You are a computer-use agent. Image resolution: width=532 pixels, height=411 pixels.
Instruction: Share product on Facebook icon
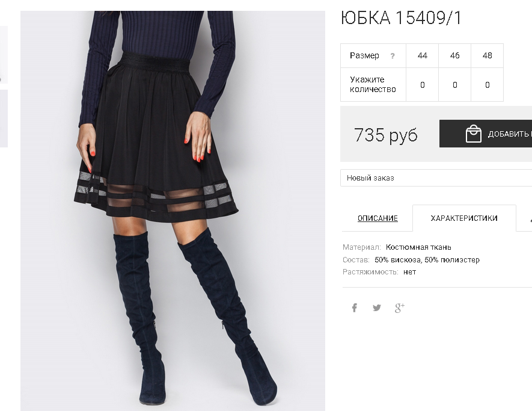(354, 307)
